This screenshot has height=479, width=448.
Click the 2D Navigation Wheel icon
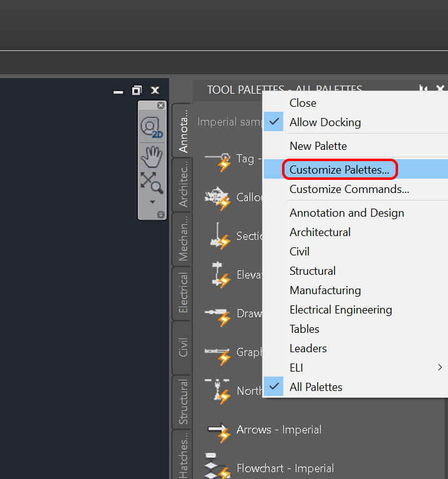coord(151,127)
